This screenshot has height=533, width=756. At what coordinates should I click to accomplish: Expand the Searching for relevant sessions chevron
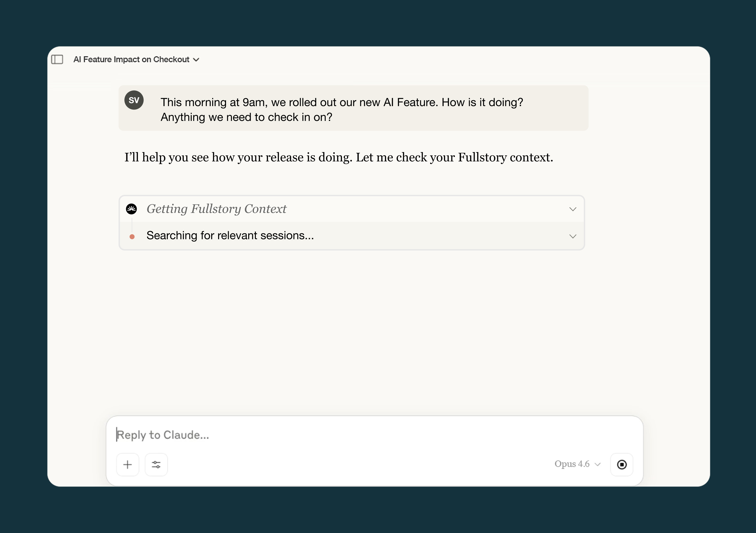[x=573, y=236]
